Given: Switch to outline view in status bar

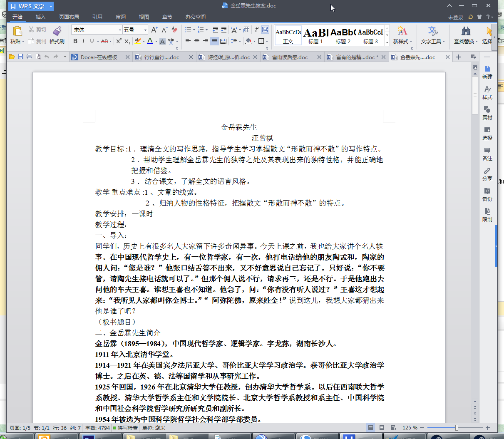Looking at the screenshot, I should tap(382, 428).
